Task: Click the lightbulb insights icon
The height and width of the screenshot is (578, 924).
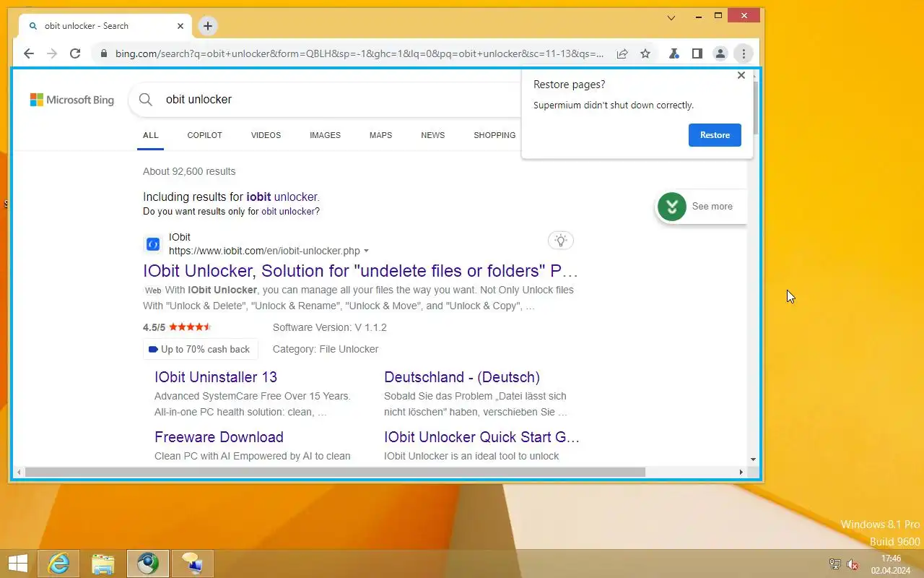Action: tap(561, 241)
